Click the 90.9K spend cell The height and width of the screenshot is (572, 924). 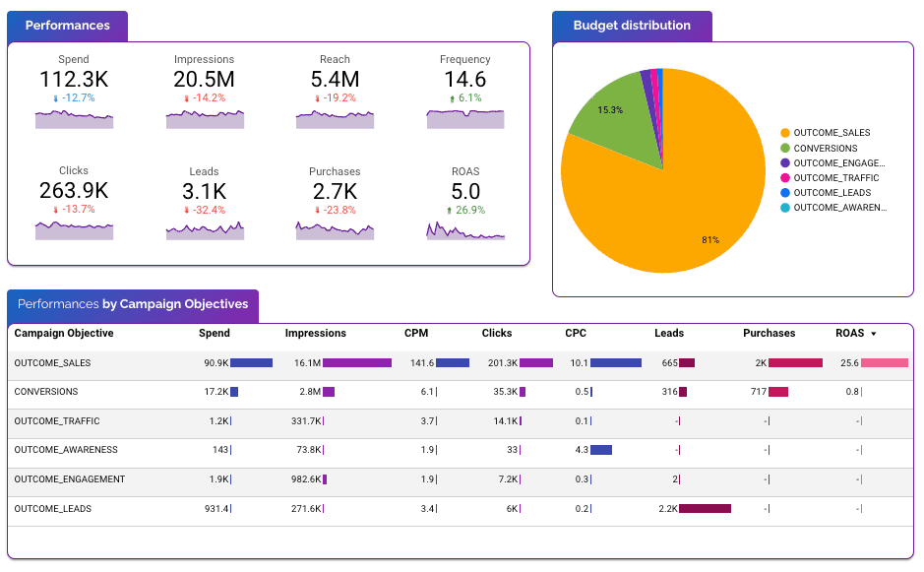click(x=216, y=363)
